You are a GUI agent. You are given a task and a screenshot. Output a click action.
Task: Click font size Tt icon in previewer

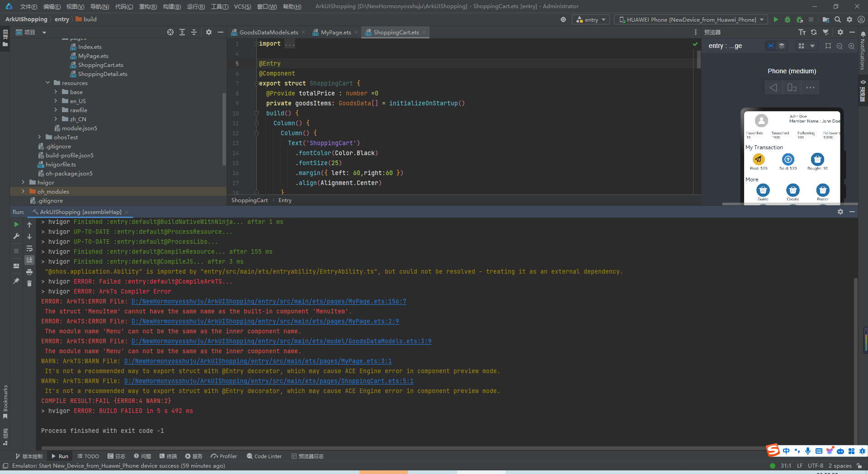click(x=802, y=32)
